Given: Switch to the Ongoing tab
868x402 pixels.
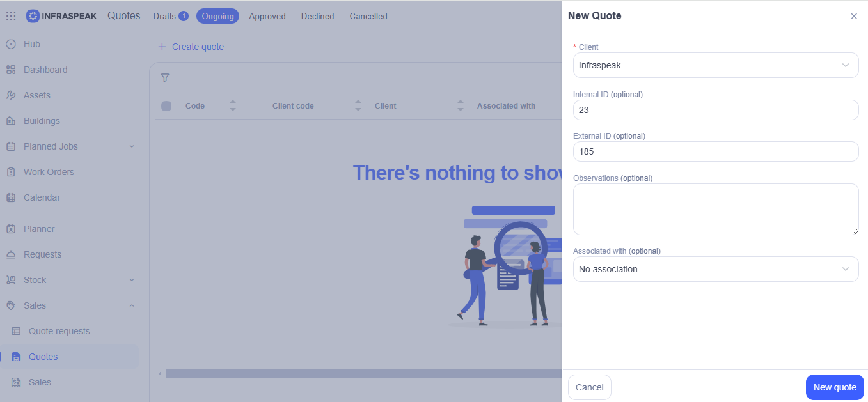Looking at the screenshot, I should point(218,16).
